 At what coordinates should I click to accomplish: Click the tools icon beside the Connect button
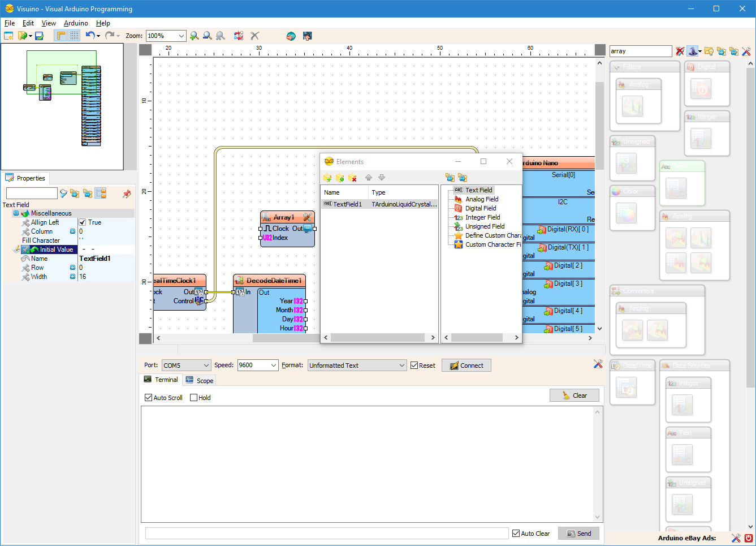(x=598, y=364)
